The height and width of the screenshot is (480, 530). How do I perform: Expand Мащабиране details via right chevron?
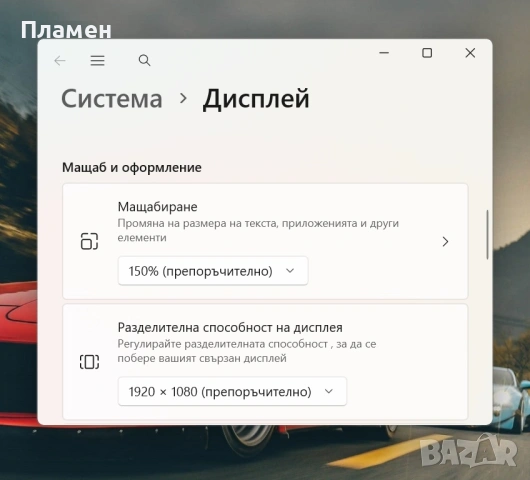pyautogui.click(x=445, y=241)
